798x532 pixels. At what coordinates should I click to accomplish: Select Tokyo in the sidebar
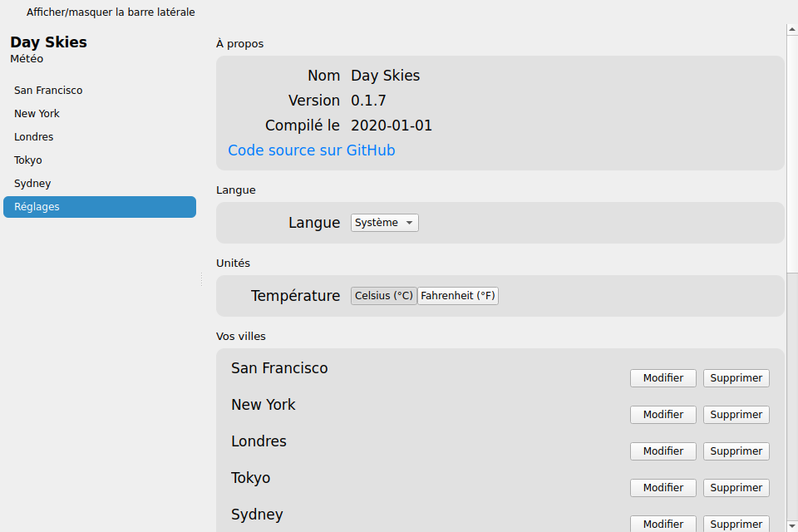(100, 160)
